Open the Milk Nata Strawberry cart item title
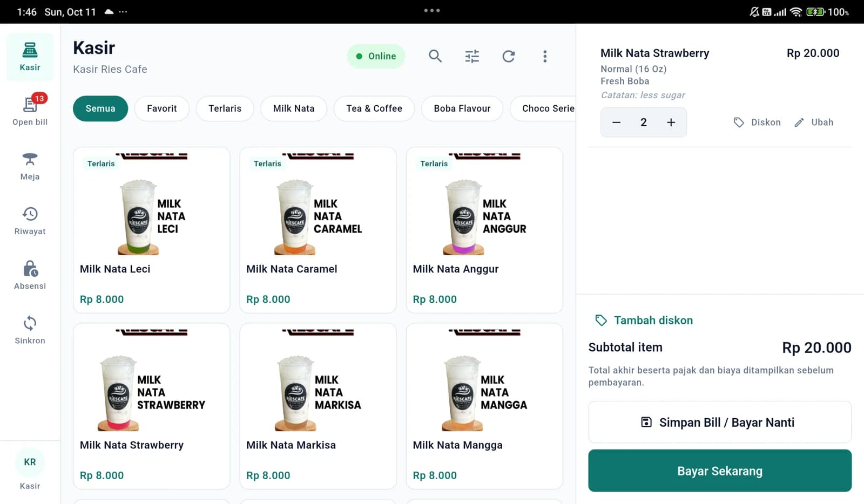The width and height of the screenshot is (864, 504). 654,53
